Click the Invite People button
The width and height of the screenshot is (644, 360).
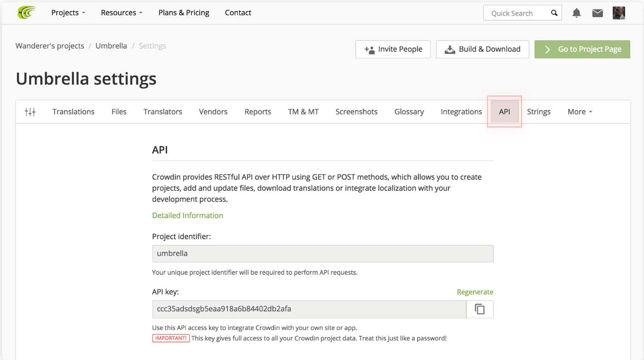393,49
